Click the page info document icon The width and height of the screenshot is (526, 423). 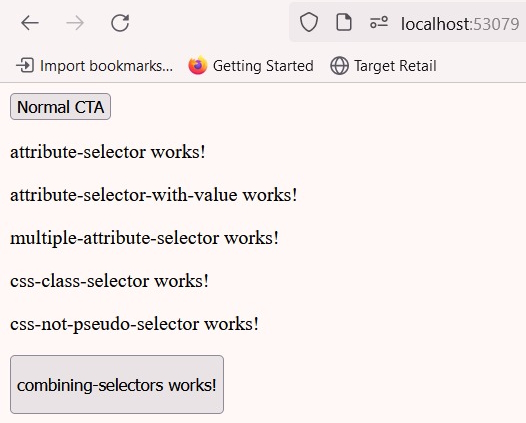click(x=344, y=22)
